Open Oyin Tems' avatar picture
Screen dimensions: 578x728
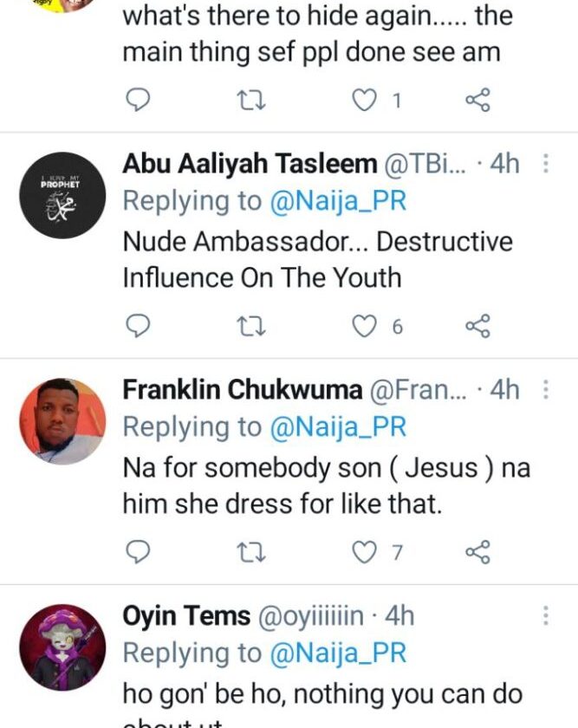coord(62,647)
